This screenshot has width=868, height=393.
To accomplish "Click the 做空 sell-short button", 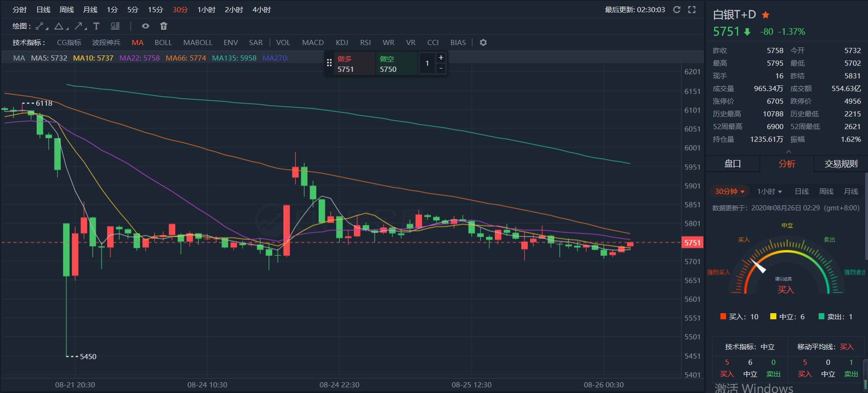I will coord(396,63).
